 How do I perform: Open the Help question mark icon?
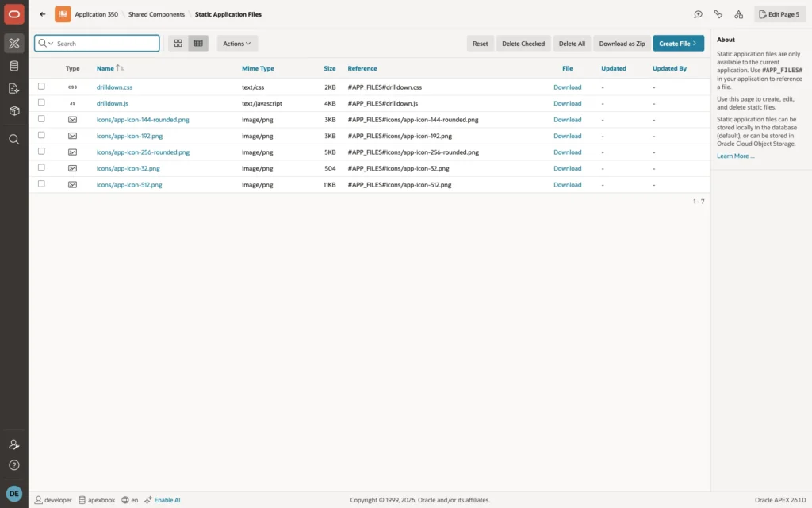[x=14, y=465]
